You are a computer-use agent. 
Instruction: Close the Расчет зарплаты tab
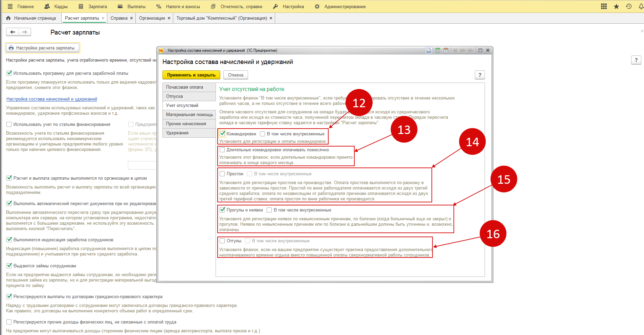coord(103,18)
